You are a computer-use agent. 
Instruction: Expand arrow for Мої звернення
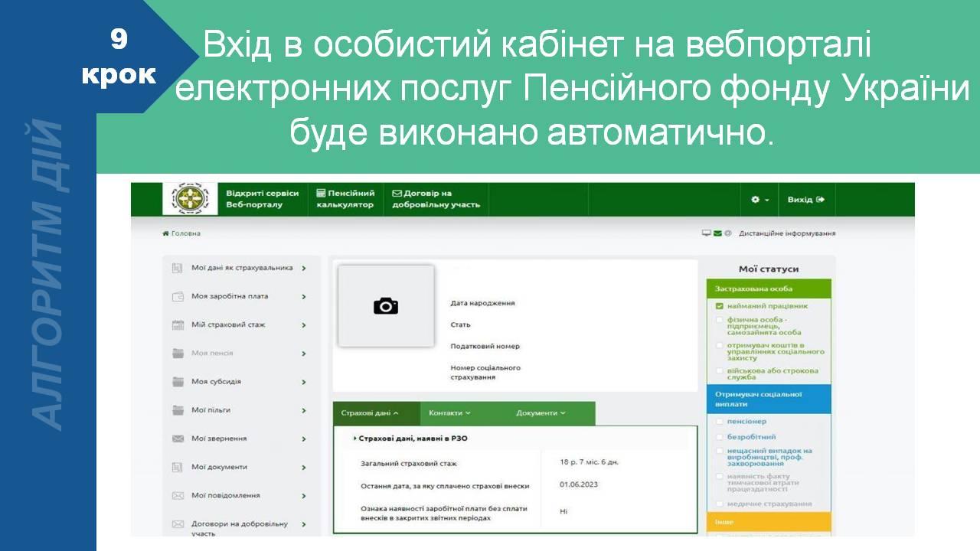click(x=304, y=439)
